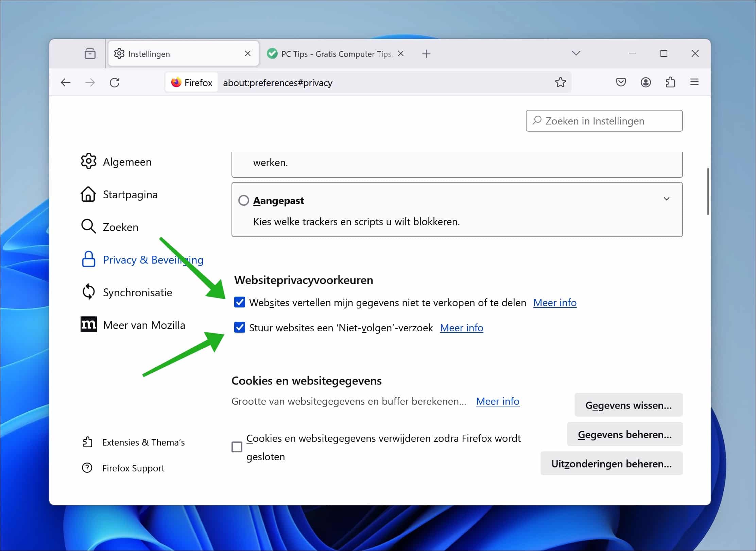Open the Synchronisatie settings section
Viewport: 756px width, 551px height.
point(137,292)
